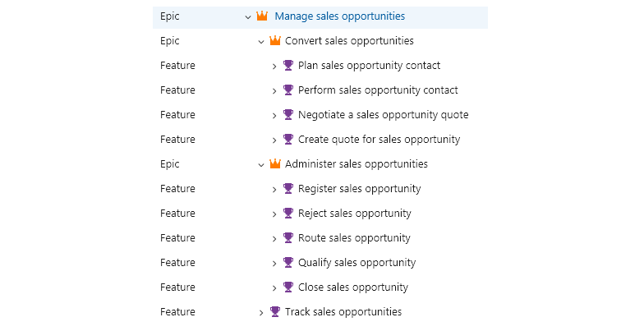This screenshot has width=644, height=331.
Task: Open Negotiate a sales opportunity quote title
Action: tap(383, 115)
